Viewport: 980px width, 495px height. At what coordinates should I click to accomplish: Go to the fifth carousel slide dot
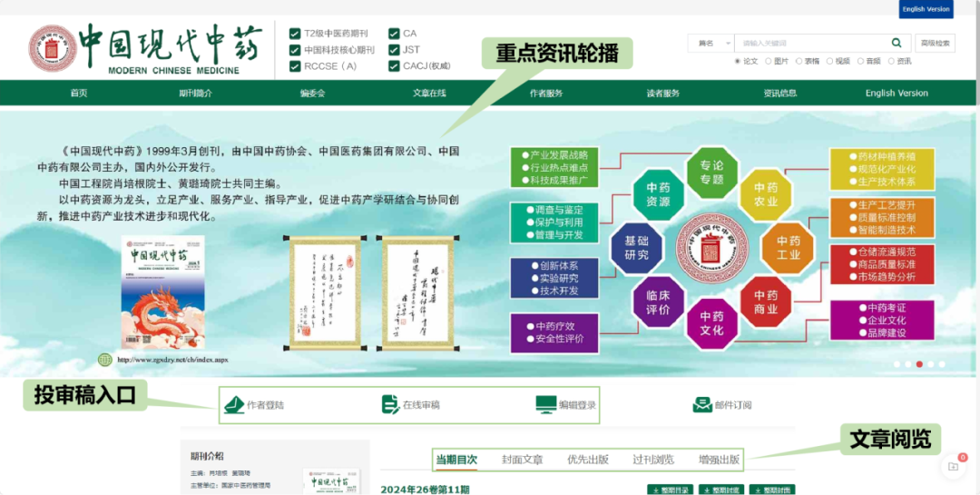click(x=942, y=364)
